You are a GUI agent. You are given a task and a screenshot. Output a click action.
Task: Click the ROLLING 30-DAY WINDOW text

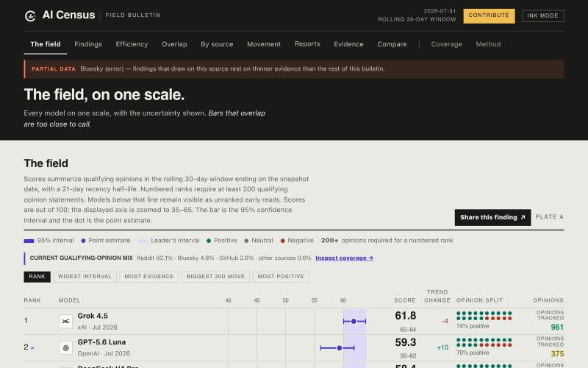pyautogui.click(x=417, y=19)
